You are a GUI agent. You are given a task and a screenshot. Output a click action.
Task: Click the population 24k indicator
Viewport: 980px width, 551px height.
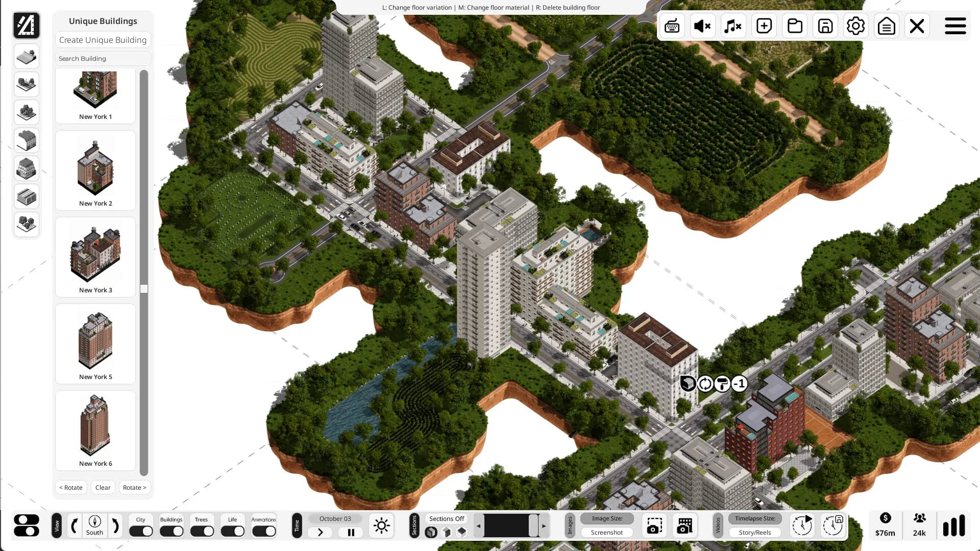(919, 525)
